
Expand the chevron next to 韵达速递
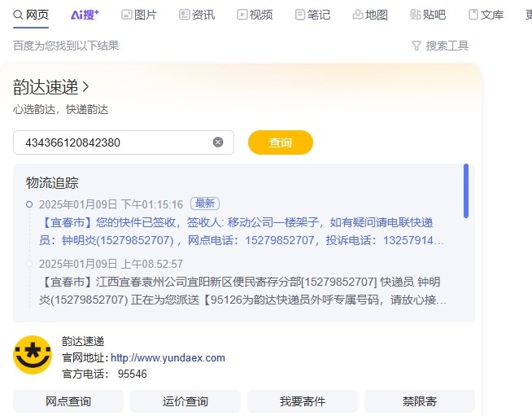pos(86,87)
